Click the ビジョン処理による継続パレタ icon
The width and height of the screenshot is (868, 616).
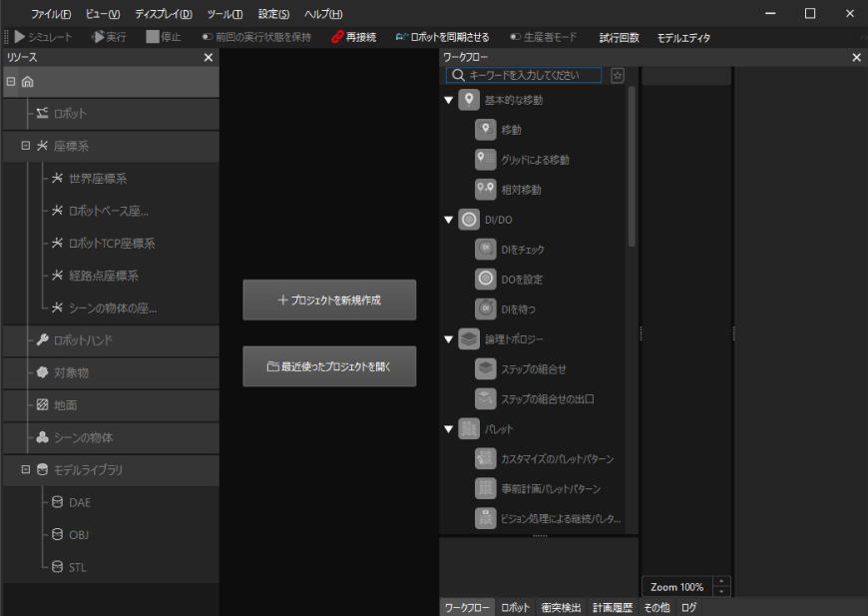click(486, 518)
